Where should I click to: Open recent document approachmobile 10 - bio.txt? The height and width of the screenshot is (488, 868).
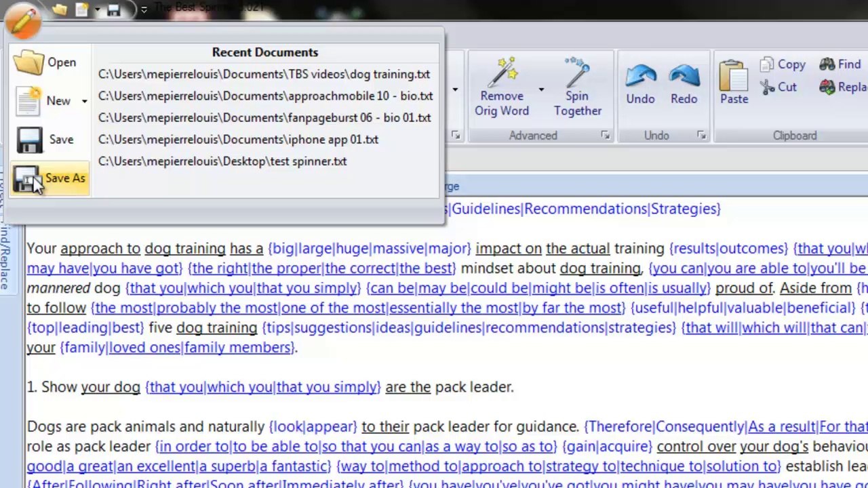[x=266, y=96]
